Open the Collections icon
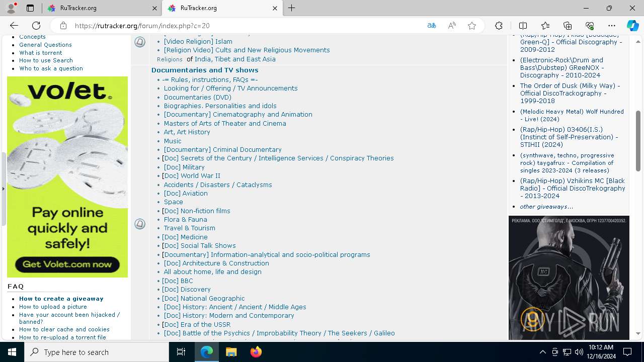This screenshot has width=644, height=362. tap(568, 26)
